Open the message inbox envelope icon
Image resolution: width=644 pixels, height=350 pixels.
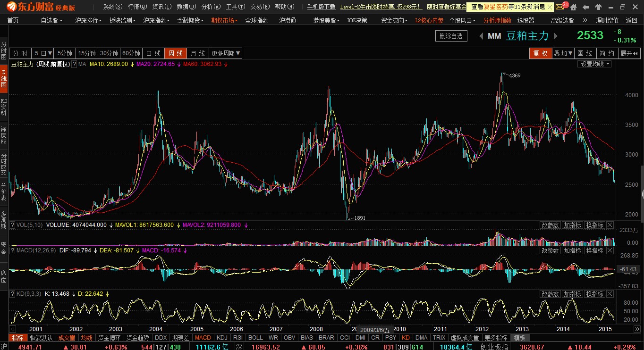point(560,7)
